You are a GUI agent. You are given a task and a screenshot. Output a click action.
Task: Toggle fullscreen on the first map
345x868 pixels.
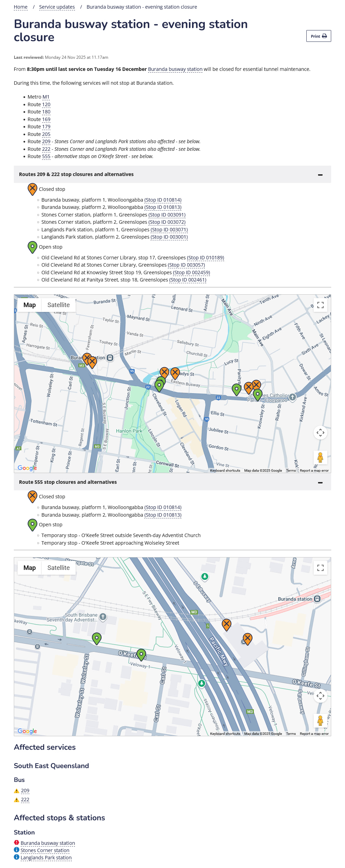point(320,305)
